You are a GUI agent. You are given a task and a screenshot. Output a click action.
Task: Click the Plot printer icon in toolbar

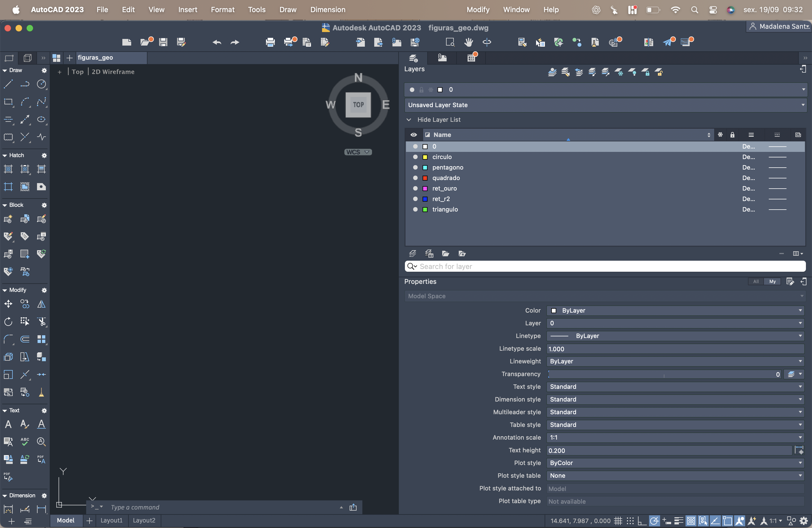click(270, 42)
